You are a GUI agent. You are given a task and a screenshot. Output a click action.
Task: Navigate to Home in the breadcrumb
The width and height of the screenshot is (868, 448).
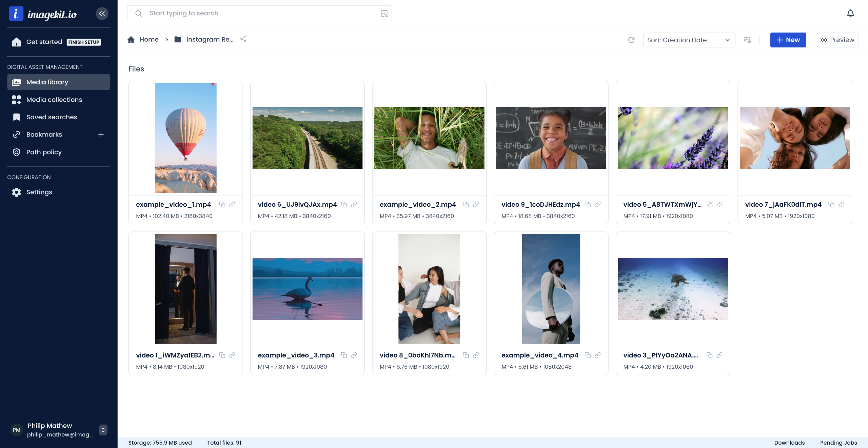(x=149, y=39)
